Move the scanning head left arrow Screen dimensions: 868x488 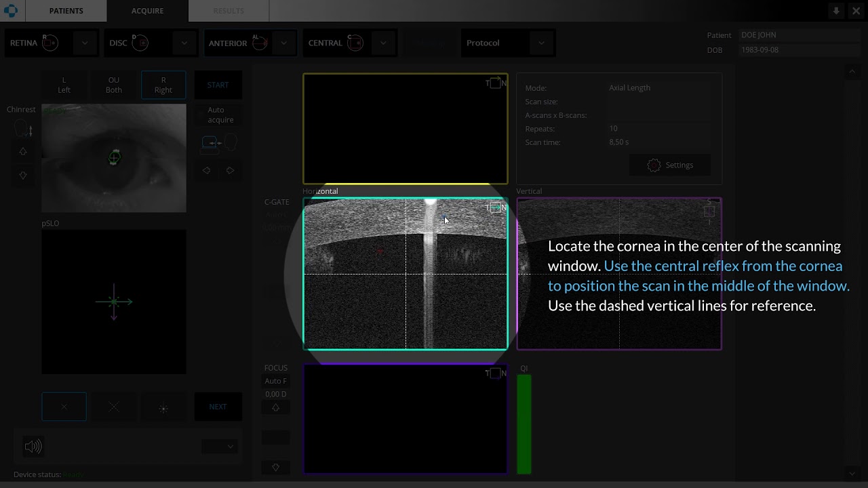[x=207, y=171]
